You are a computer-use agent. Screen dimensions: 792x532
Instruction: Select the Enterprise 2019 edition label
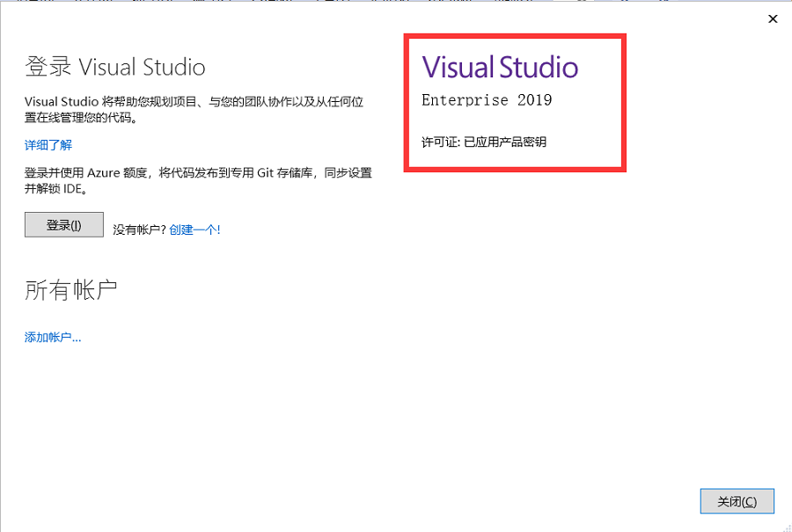point(487,100)
